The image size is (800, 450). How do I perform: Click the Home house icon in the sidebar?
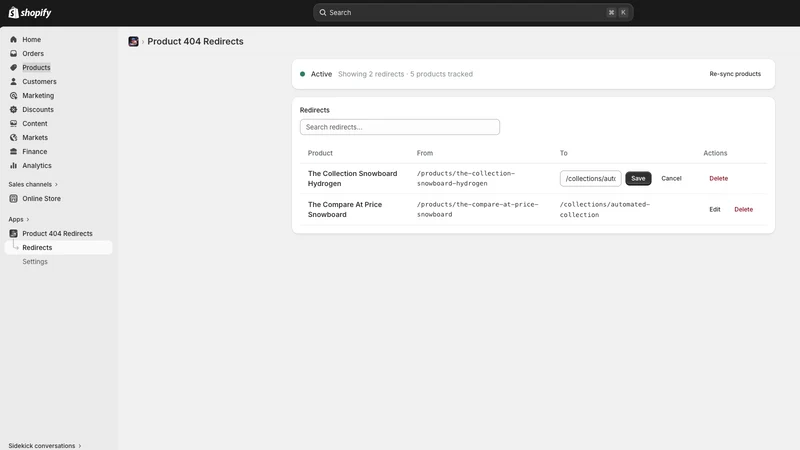(13, 39)
